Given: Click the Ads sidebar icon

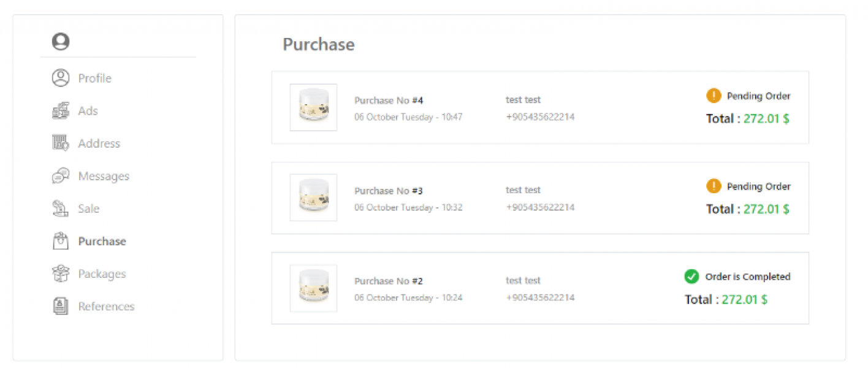Looking at the screenshot, I should click(61, 111).
